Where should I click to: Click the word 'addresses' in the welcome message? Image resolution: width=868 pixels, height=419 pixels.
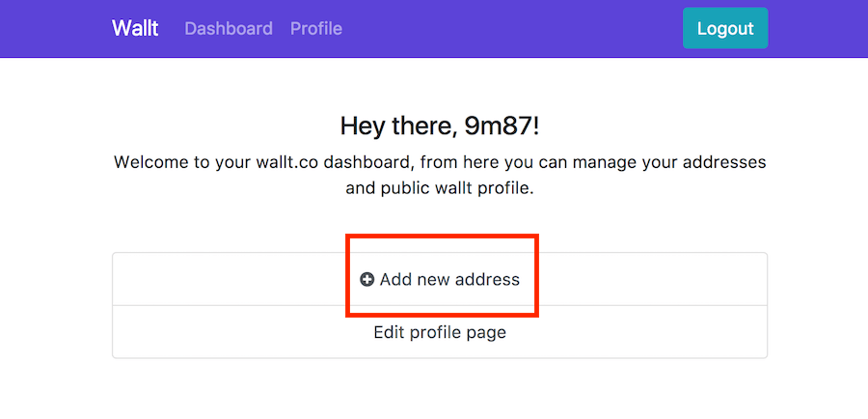[727, 162]
